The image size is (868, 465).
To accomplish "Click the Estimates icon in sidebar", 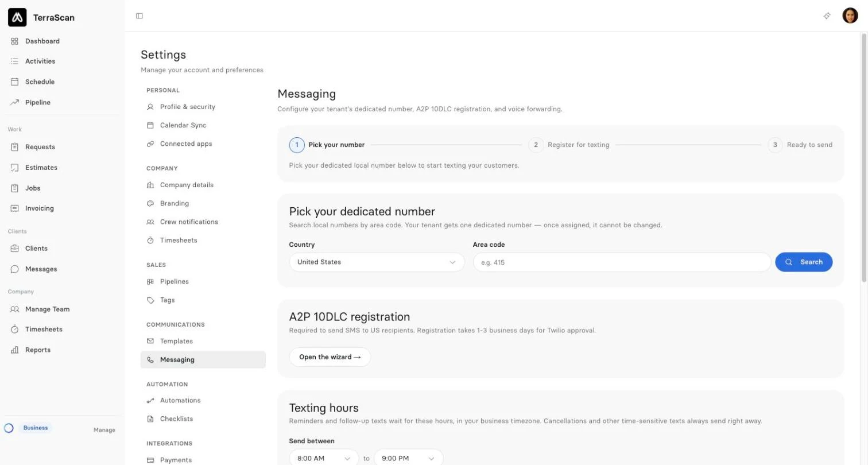I will click(15, 168).
